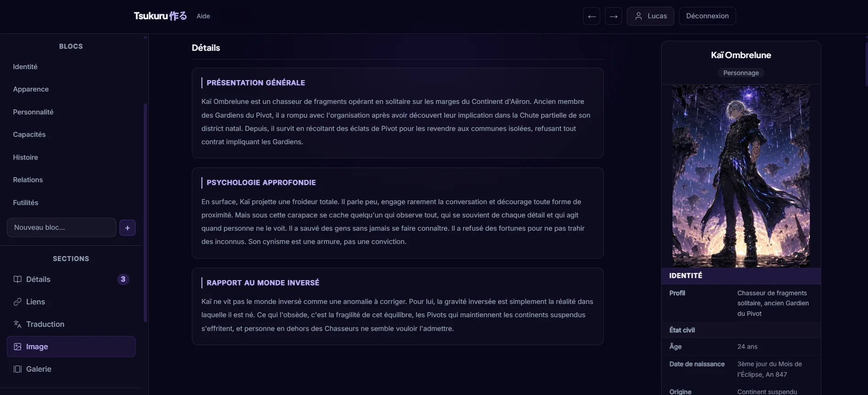Click the sidebar vertical scrollbar
The image size is (868, 395).
146,213
